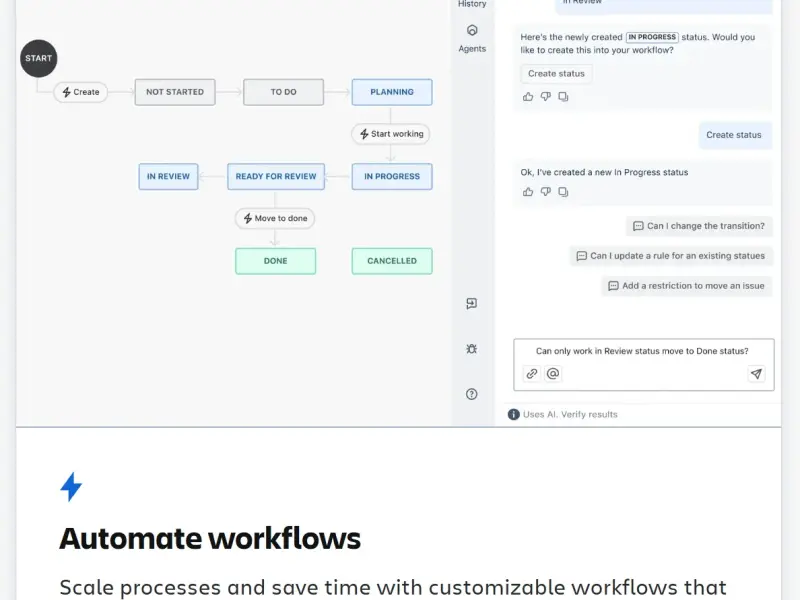The width and height of the screenshot is (800, 600).
Task: Choose 'Can I change the transition?' suggestion
Action: point(698,226)
